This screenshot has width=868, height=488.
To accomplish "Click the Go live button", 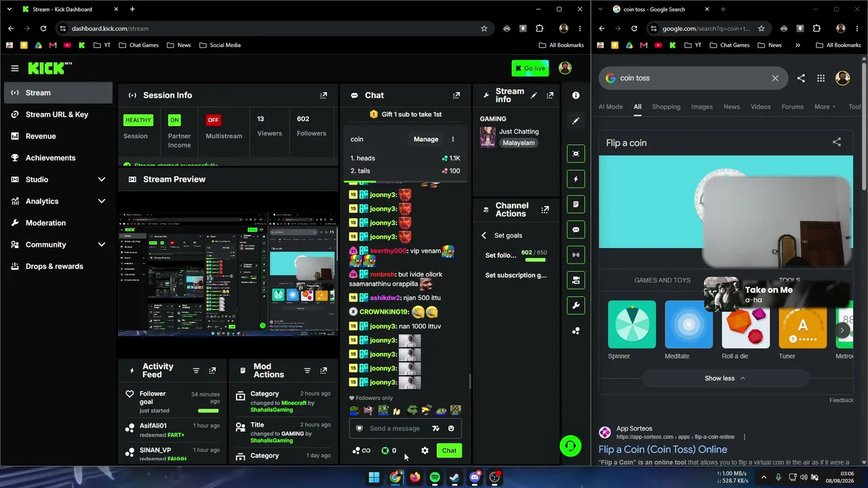I will click(530, 68).
